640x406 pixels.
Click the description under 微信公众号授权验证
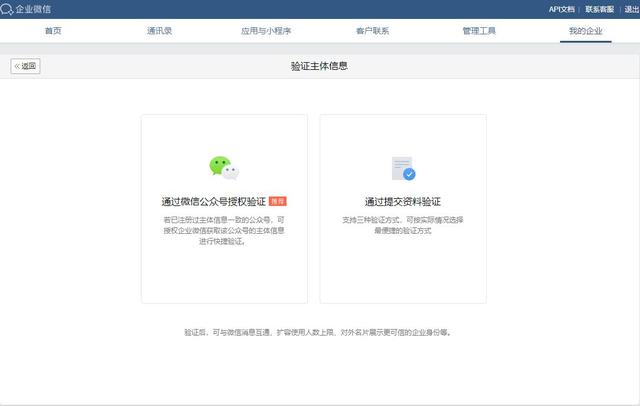(x=224, y=231)
